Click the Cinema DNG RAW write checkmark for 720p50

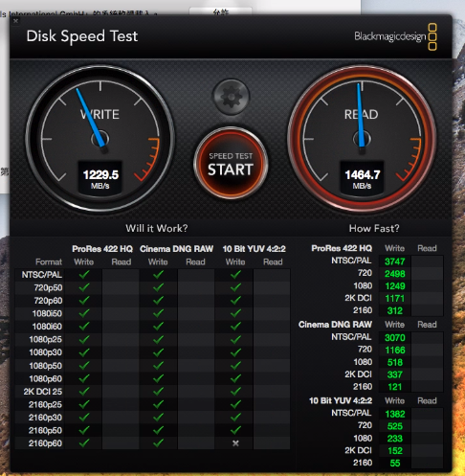[x=158, y=287]
